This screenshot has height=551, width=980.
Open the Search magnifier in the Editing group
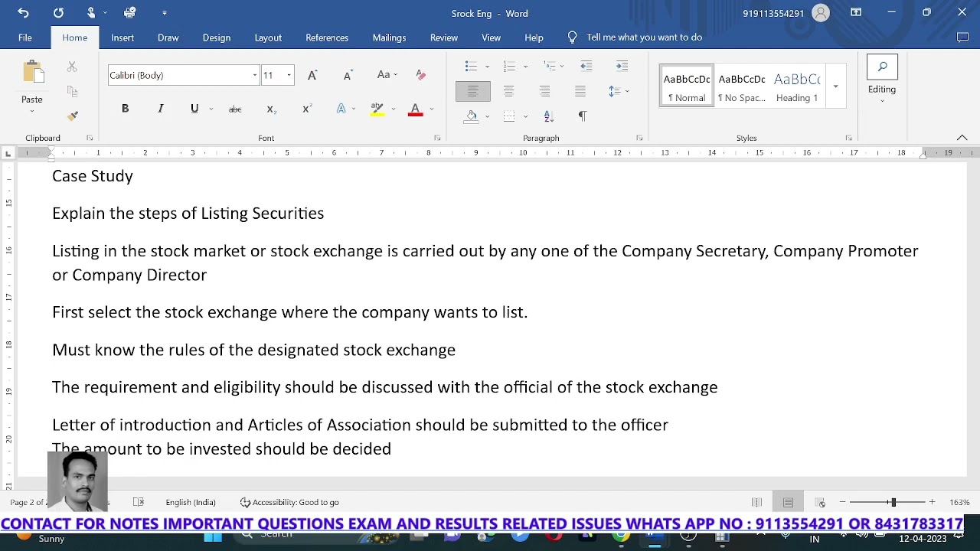click(882, 67)
